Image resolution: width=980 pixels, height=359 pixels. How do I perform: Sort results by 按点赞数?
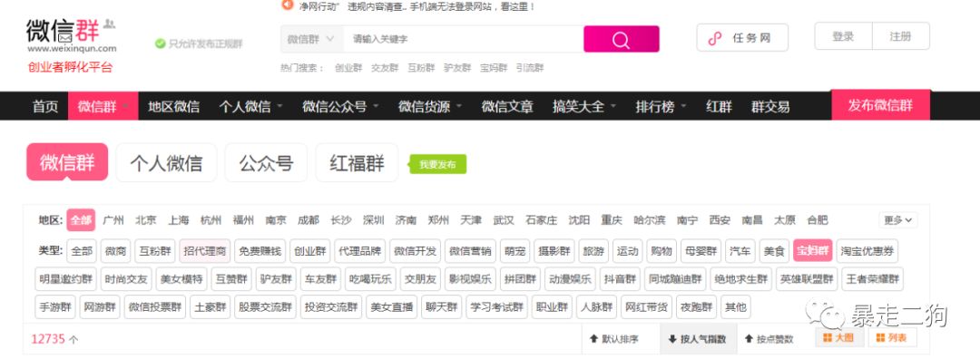click(769, 339)
